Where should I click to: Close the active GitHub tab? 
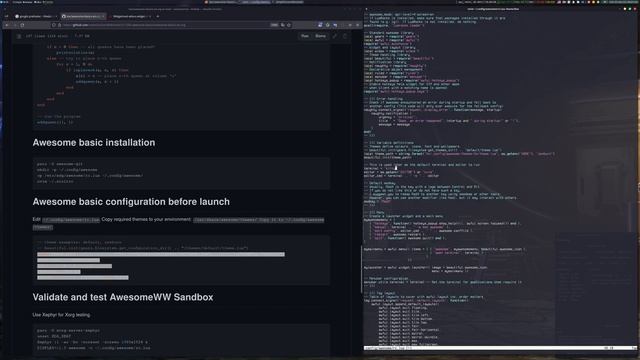(103, 16)
